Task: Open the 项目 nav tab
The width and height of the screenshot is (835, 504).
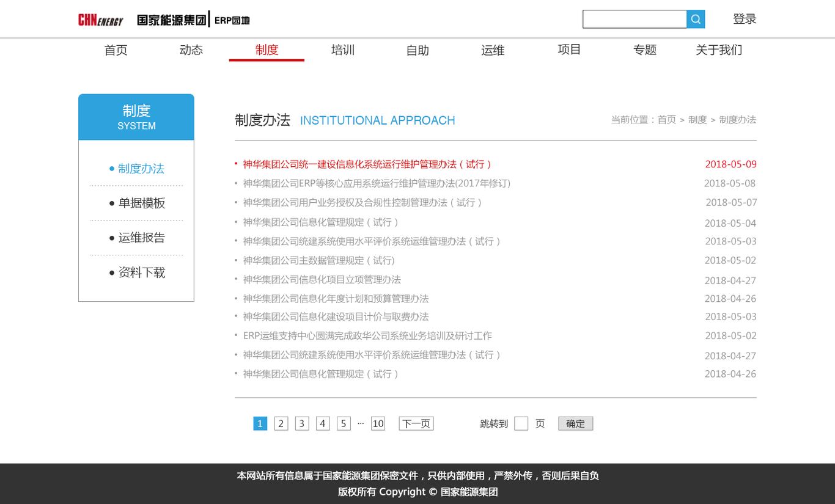Action: click(x=569, y=49)
